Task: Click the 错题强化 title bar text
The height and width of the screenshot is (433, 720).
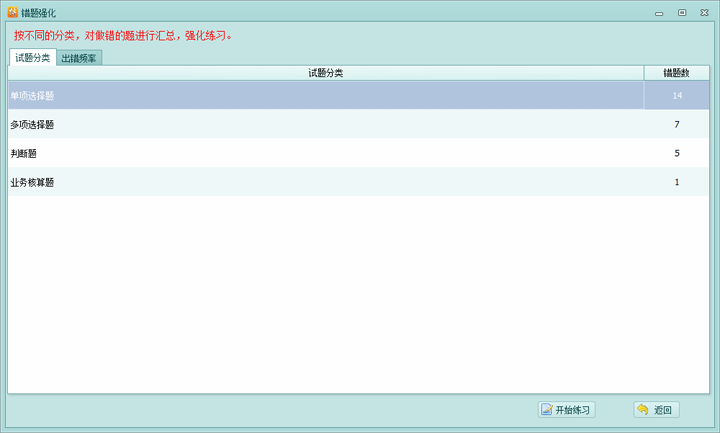Action: [38, 12]
